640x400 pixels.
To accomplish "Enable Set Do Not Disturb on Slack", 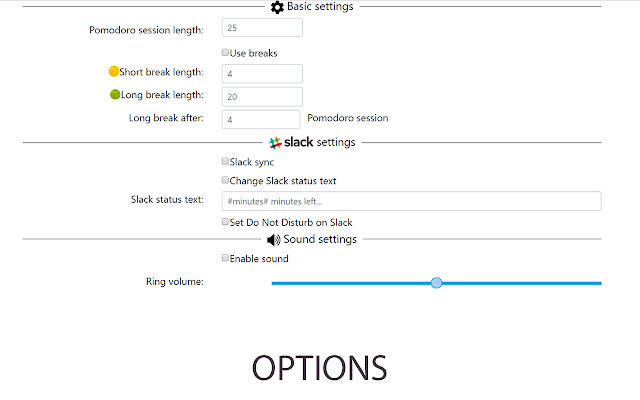I will click(226, 222).
